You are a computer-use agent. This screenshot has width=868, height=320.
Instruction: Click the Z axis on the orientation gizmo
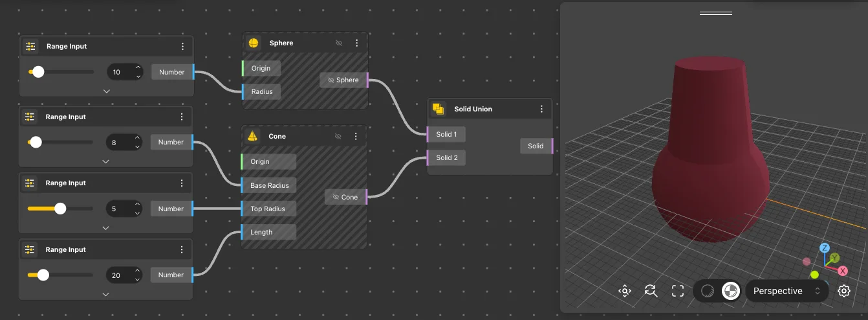click(x=824, y=248)
